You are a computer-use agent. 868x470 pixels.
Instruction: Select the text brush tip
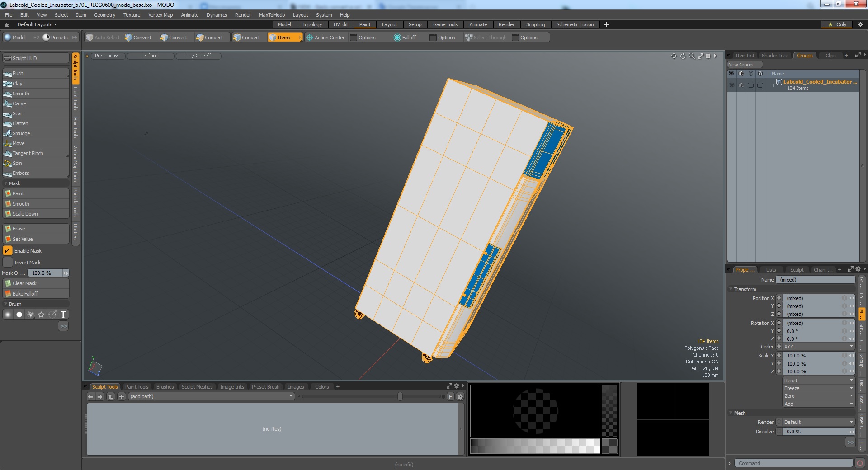coord(63,315)
